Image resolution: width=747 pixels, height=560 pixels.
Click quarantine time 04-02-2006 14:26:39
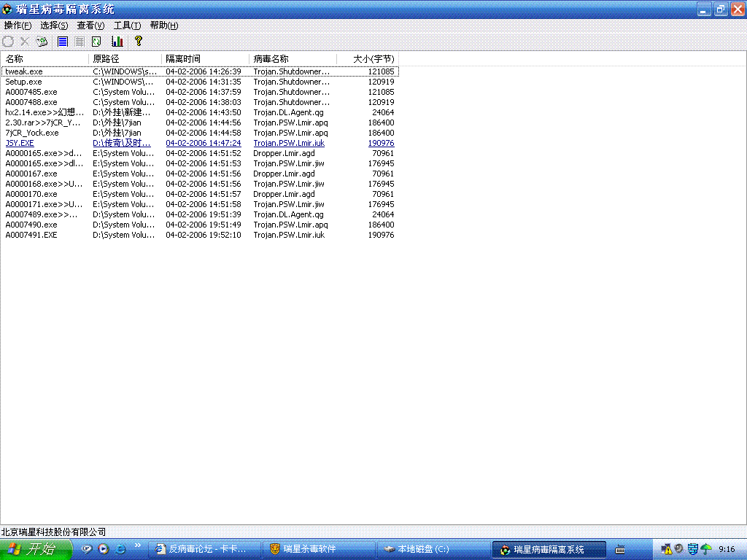coord(204,71)
